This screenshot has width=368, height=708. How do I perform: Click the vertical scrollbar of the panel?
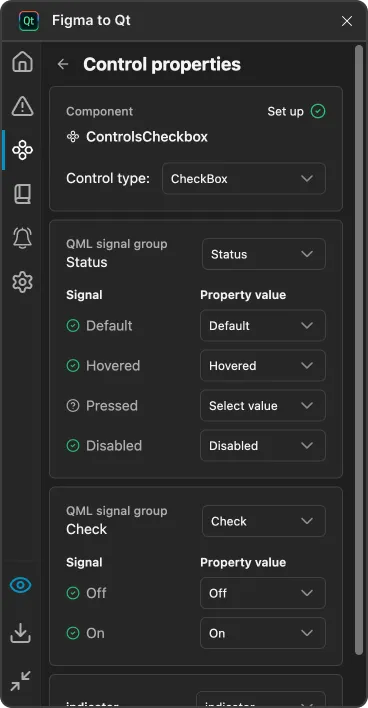[x=359, y=350]
